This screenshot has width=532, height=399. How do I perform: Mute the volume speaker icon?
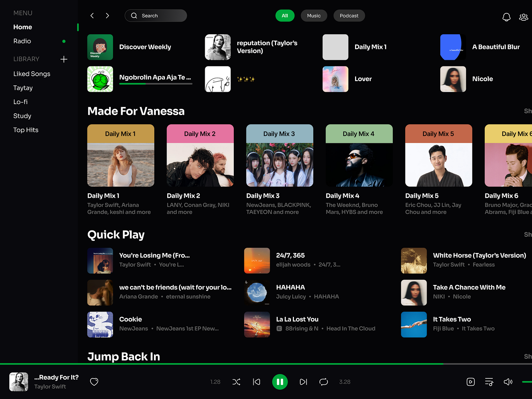coord(508,382)
